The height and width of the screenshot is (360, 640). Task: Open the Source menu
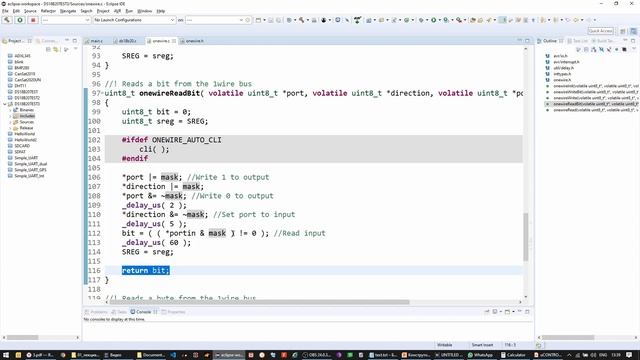click(x=30, y=11)
